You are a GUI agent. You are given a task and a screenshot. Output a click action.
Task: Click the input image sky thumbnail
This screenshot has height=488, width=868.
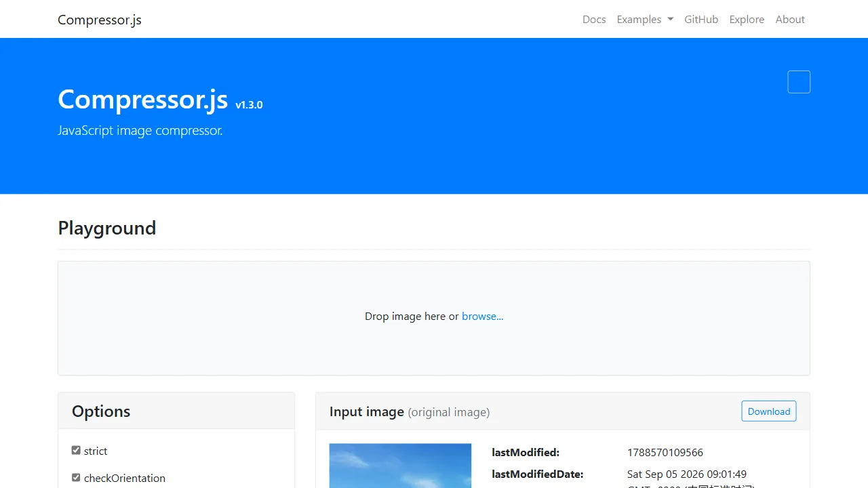[x=400, y=466]
